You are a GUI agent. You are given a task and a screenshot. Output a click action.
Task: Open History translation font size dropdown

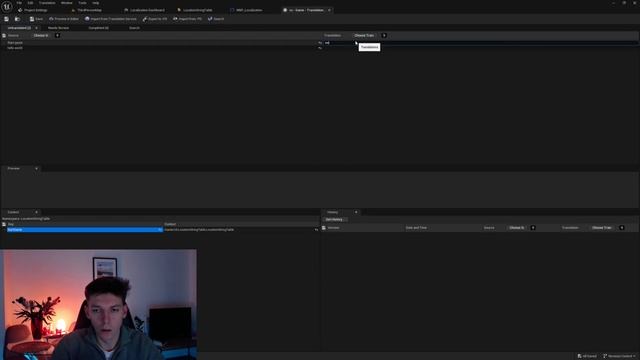coord(622,228)
